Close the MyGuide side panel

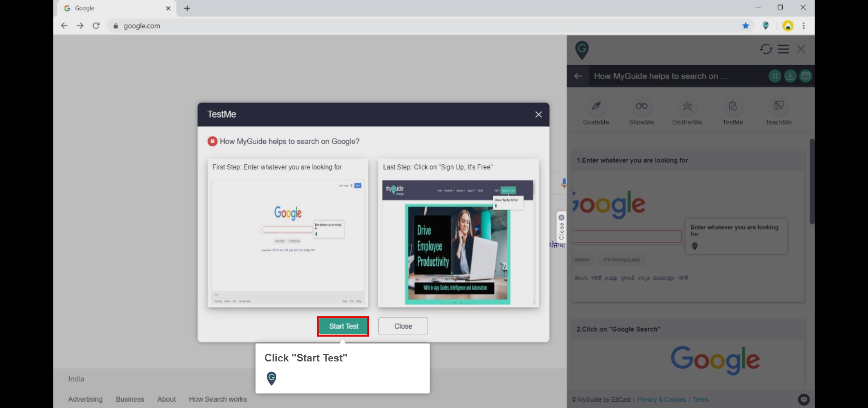pyautogui.click(x=801, y=49)
